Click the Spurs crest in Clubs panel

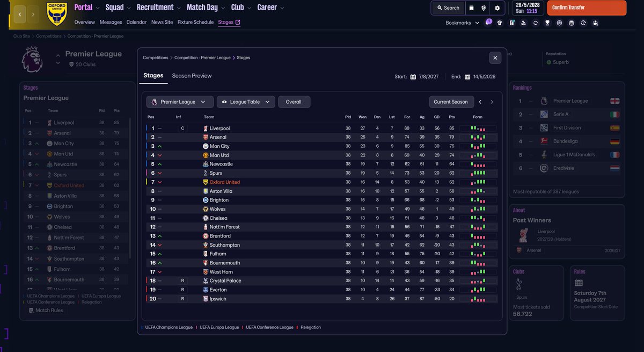[519, 285]
